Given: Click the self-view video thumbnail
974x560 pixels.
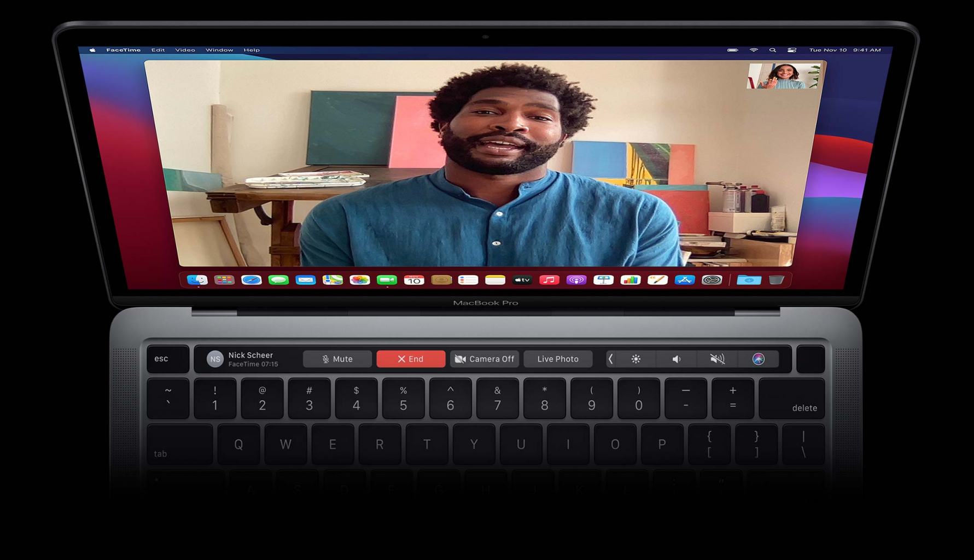Looking at the screenshot, I should click(x=784, y=76).
